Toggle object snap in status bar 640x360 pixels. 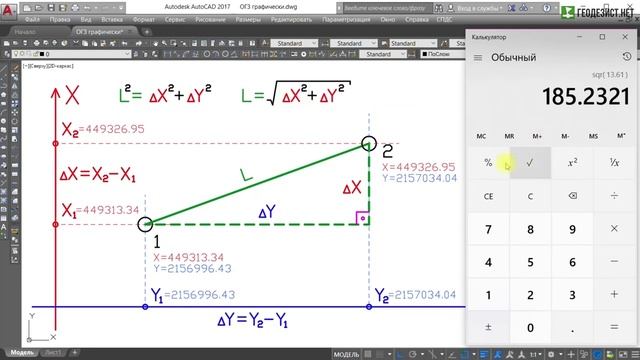[464, 354]
